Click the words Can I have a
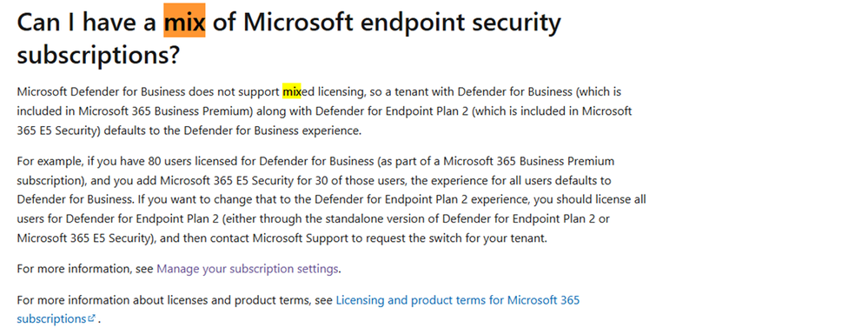Screen dimensions: 868x328 pyautogui.click(x=87, y=22)
